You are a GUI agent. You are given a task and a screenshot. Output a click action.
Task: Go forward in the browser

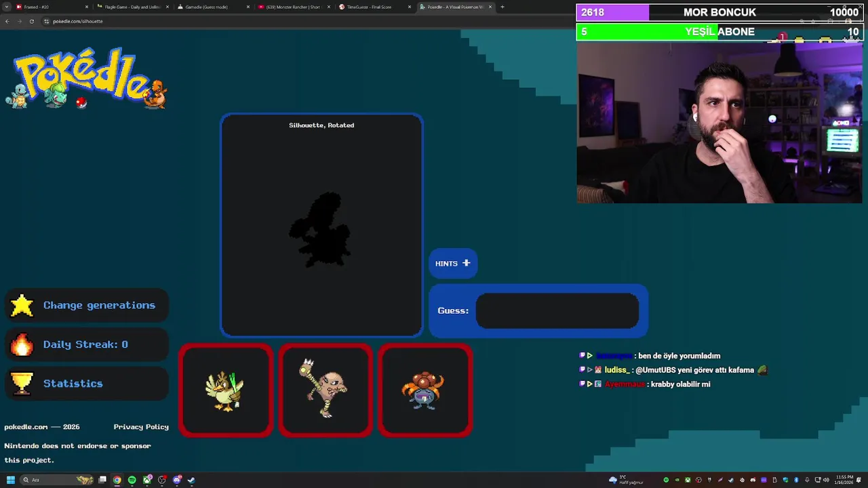19,21
